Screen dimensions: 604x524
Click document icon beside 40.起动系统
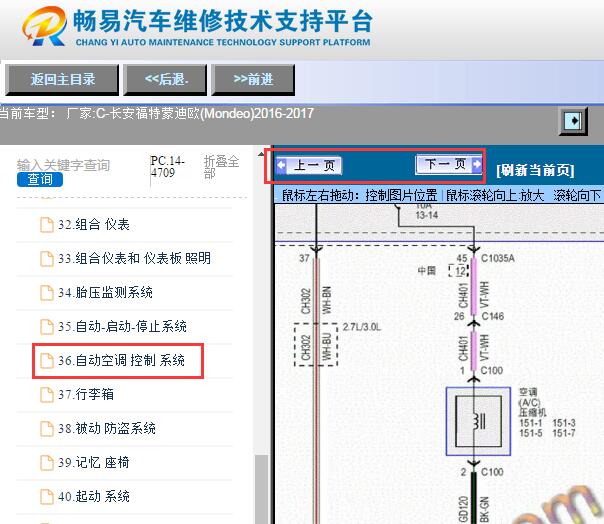click(x=47, y=497)
